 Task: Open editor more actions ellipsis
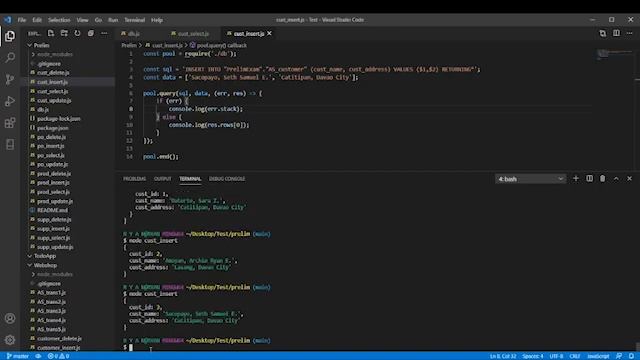(629, 33)
